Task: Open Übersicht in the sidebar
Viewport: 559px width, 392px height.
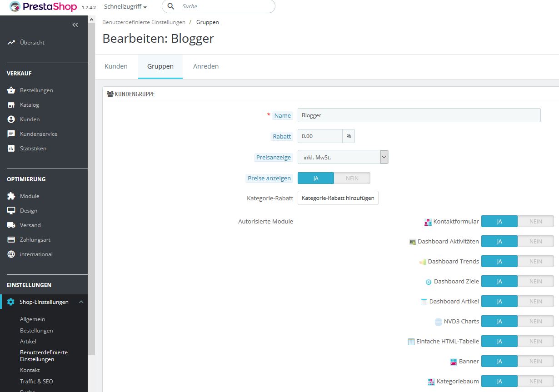Action: (x=32, y=42)
